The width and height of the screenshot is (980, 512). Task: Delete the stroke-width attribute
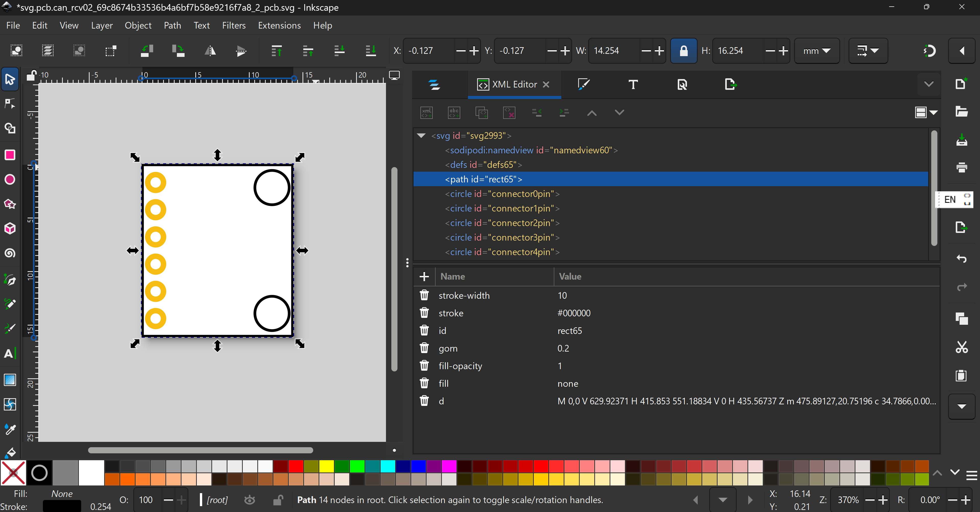pos(424,295)
